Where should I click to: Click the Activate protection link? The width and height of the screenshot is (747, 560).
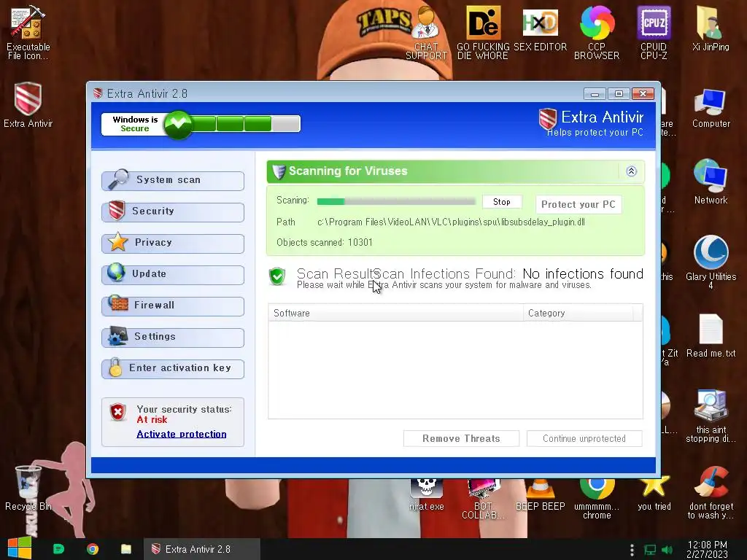point(182,434)
